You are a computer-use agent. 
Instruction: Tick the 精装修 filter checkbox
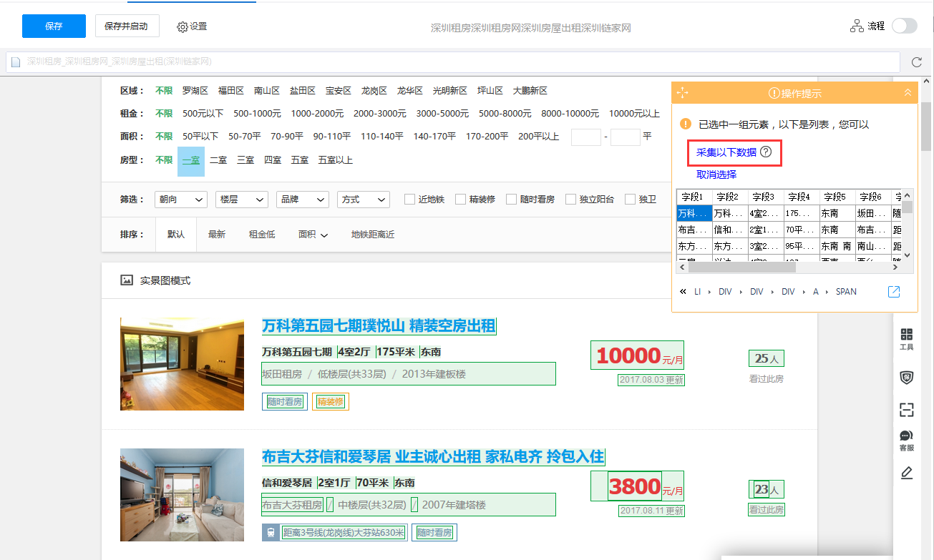pos(460,199)
